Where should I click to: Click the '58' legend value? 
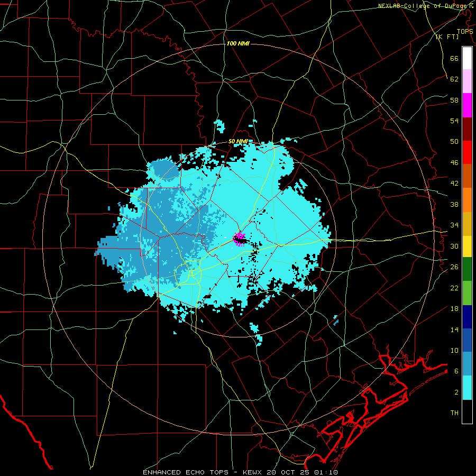(454, 100)
